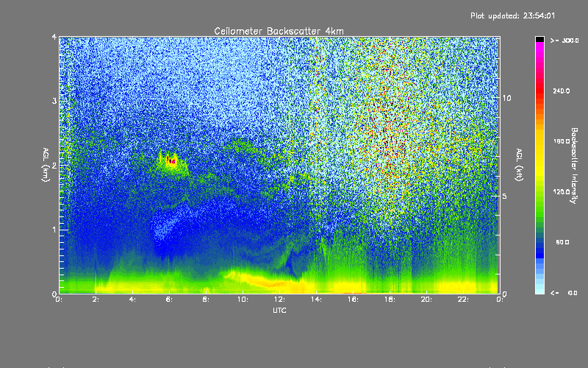Click the "<= 0.0" color bar value

pyautogui.click(x=564, y=293)
